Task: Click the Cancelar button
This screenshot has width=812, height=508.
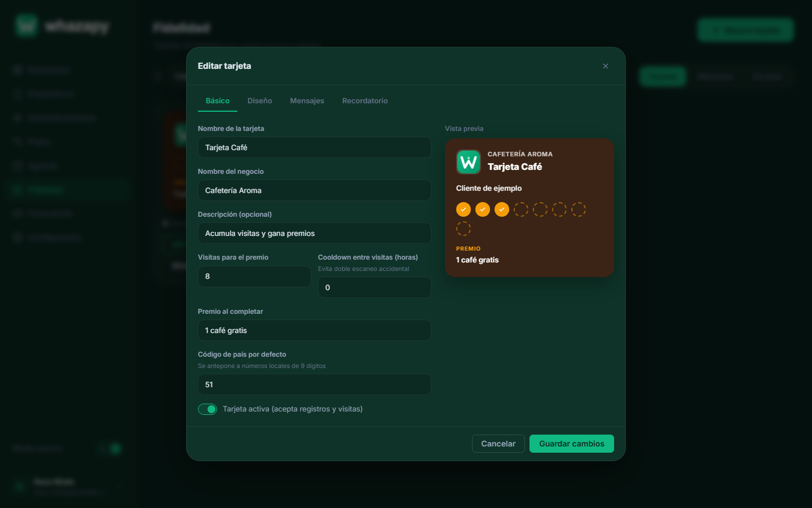Action: point(498,444)
